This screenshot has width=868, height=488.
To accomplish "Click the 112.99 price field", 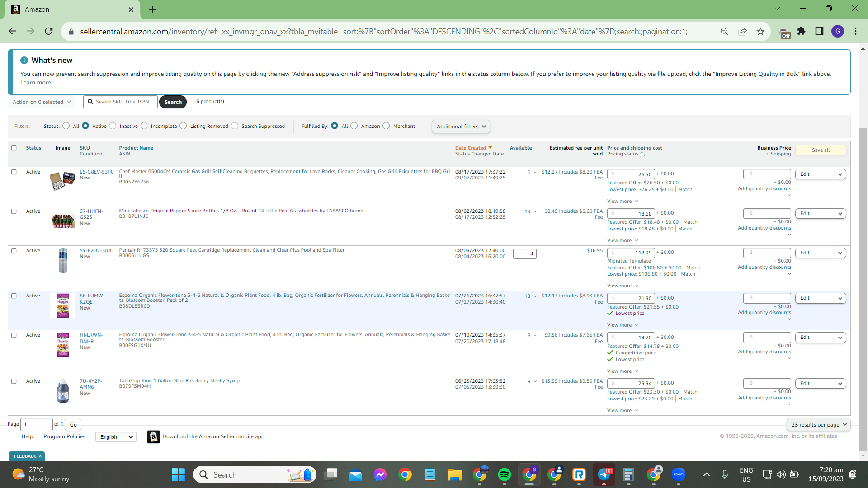I will [x=631, y=253].
